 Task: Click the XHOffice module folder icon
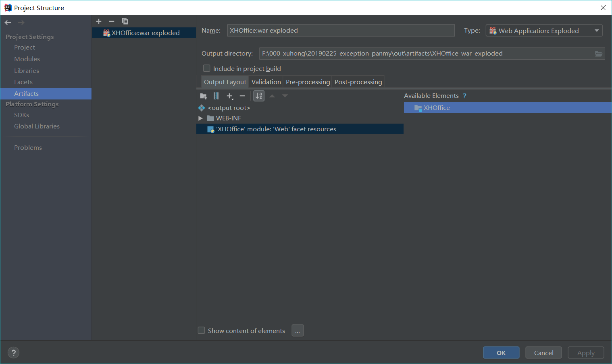(x=418, y=108)
